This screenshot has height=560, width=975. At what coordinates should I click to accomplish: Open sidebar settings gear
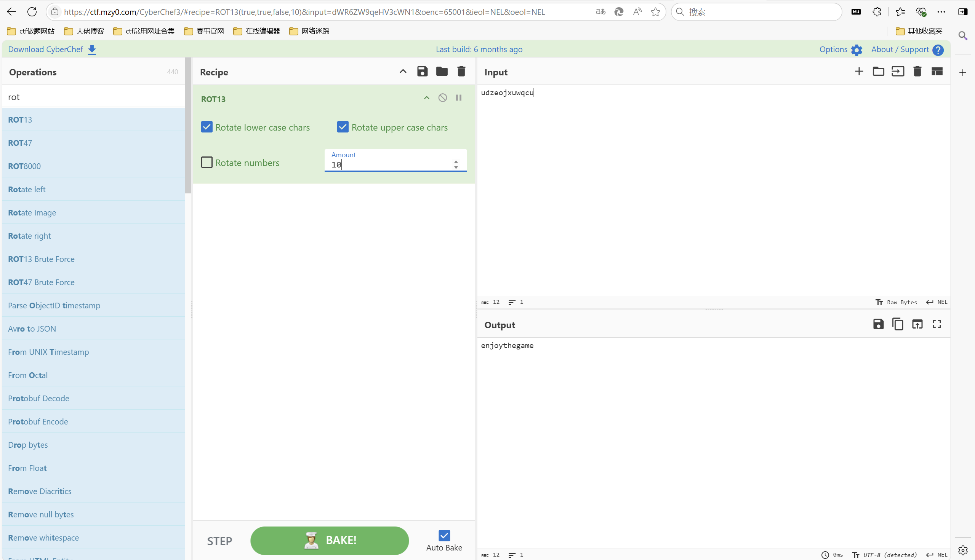pyautogui.click(x=963, y=550)
